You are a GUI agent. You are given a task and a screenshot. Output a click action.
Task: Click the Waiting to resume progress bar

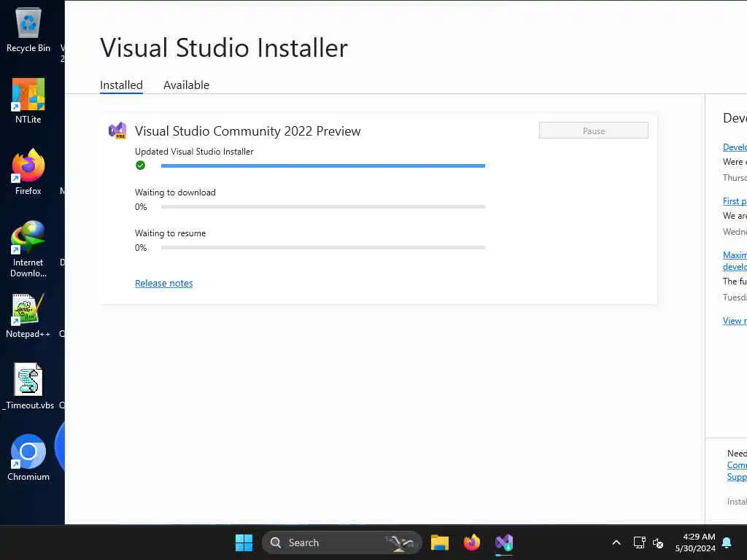[323, 248]
